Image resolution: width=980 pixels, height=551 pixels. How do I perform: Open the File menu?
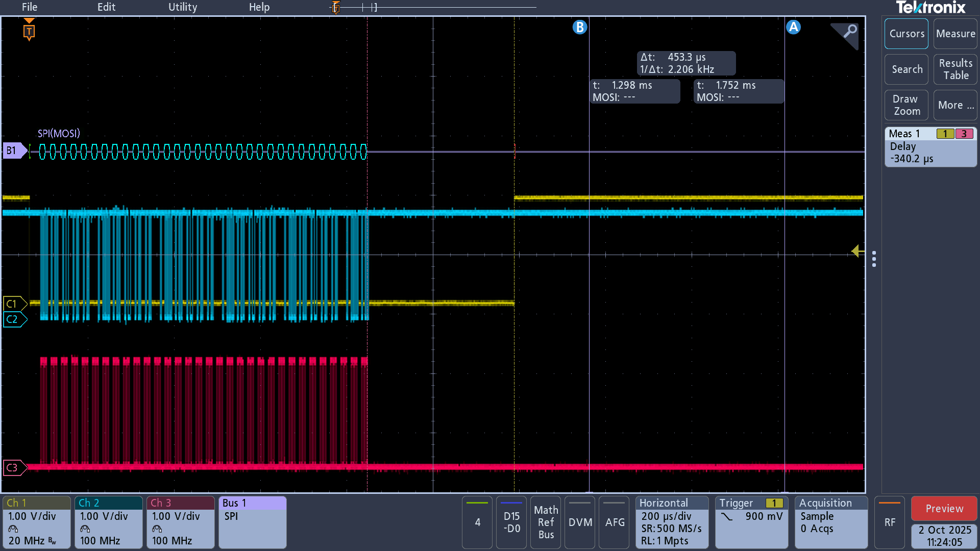point(30,7)
